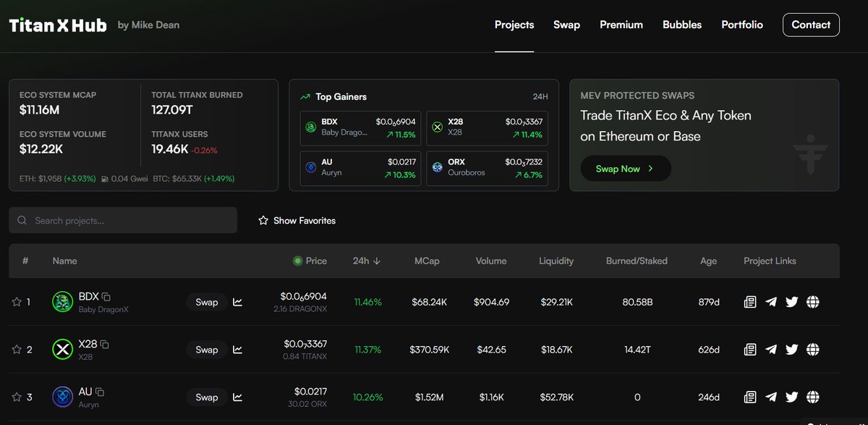This screenshot has width=868, height=425.
Task: Open the Swap tab
Action: [566, 25]
